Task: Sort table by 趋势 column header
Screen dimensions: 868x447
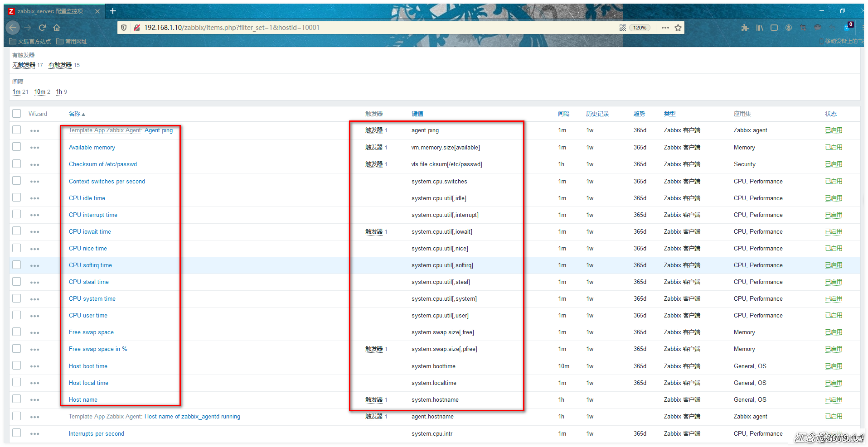Action: 639,114
